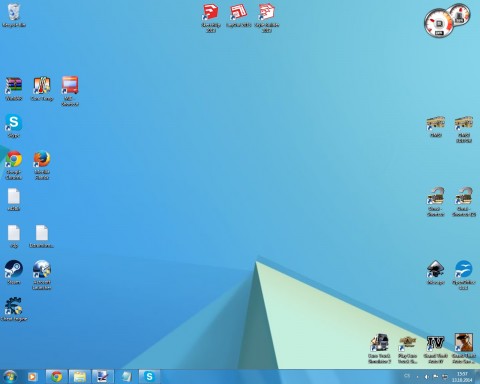Click the CS language indicator in the tray

click(x=407, y=376)
